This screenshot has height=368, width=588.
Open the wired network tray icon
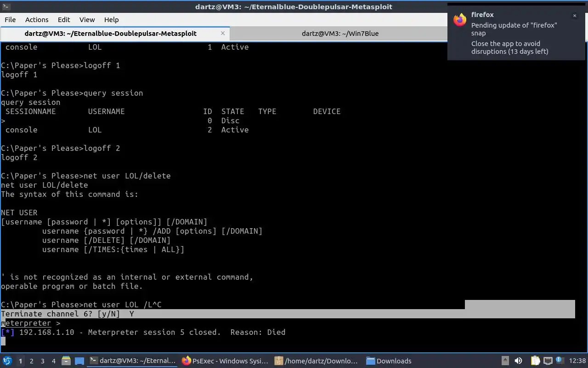548,361
